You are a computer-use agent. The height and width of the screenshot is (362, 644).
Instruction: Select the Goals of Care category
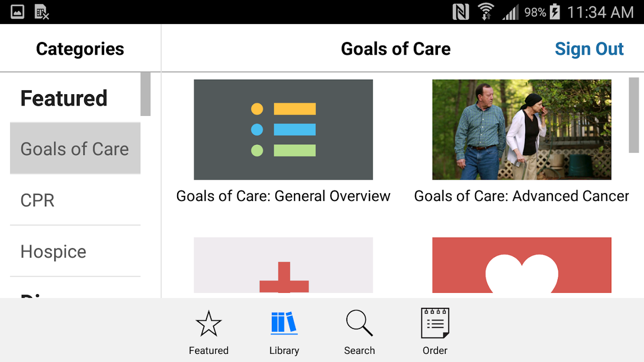[75, 149]
